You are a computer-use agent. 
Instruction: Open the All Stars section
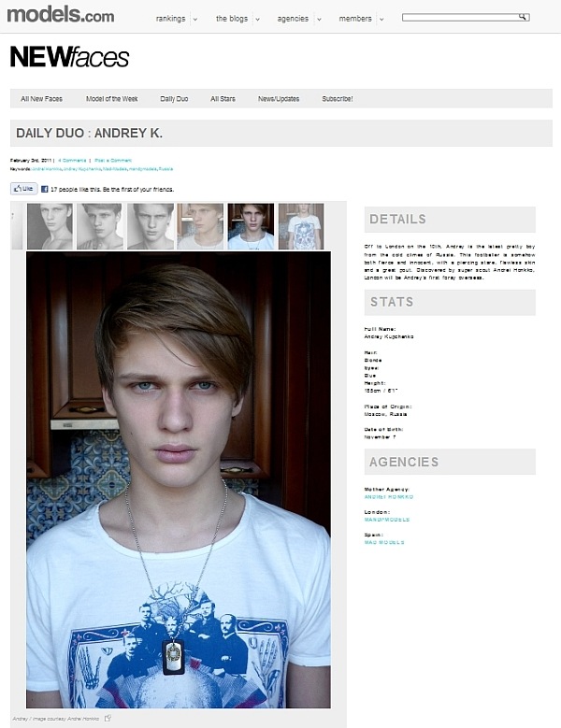(x=223, y=99)
